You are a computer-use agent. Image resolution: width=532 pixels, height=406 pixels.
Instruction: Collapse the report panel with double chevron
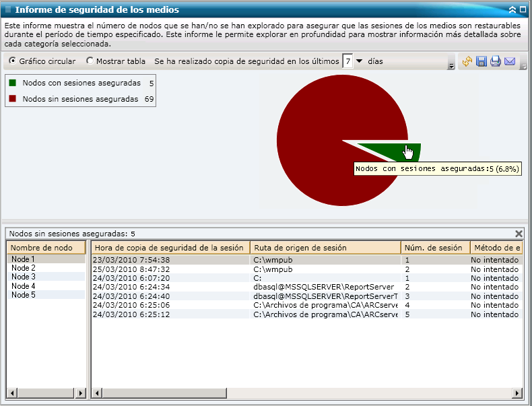point(512,9)
